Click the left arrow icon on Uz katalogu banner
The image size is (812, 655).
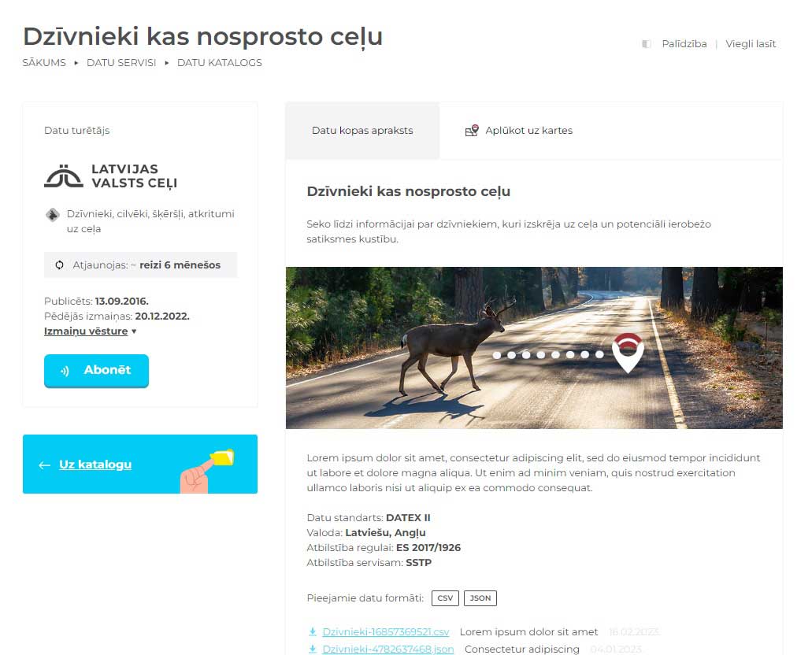pos(45,465)
